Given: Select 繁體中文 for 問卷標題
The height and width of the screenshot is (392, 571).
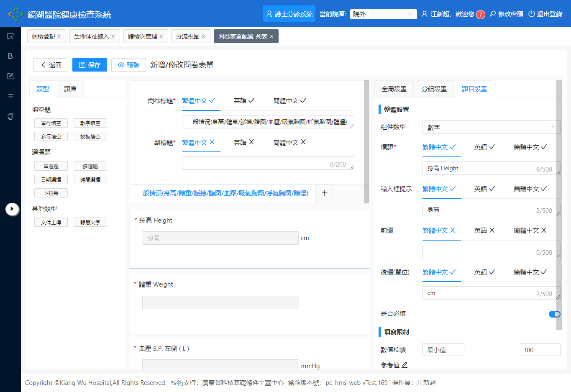Looking at the screenshot, I should click(x=199, y=101).
